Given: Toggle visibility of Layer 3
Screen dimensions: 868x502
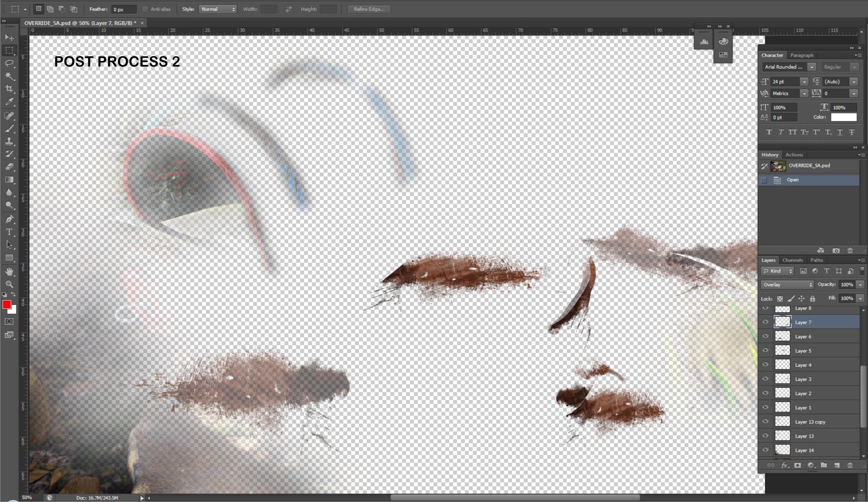Looking at the screenshot, I should coord(766,379).
